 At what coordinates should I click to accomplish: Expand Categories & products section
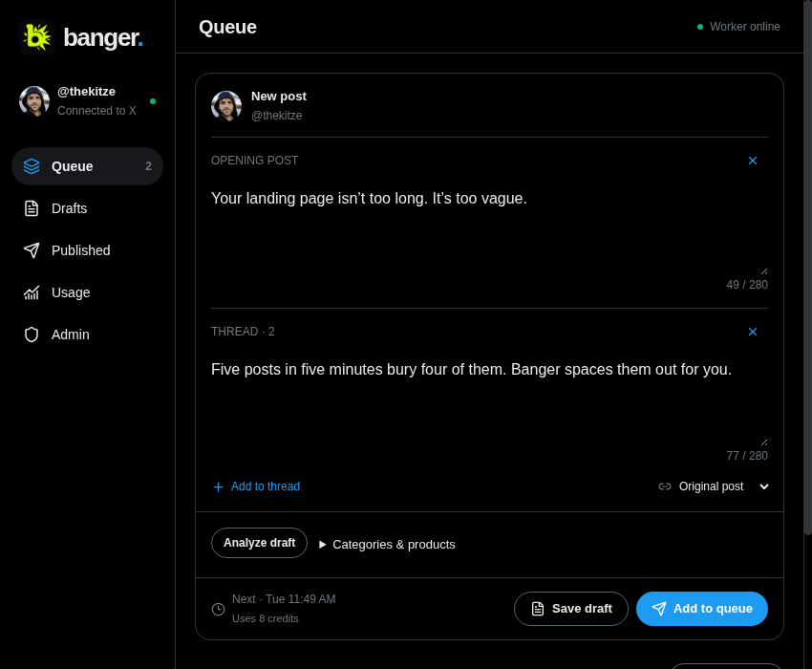point(387,544)
